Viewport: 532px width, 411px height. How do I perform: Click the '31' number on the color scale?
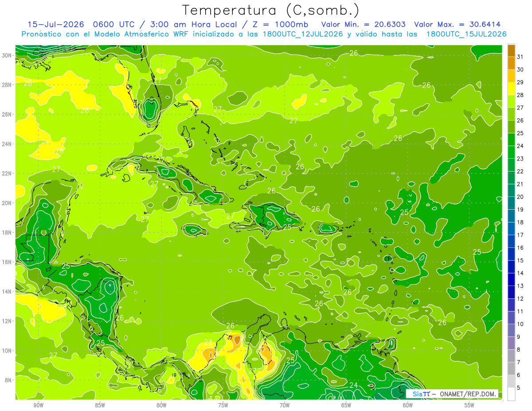[x=520, y=57]
